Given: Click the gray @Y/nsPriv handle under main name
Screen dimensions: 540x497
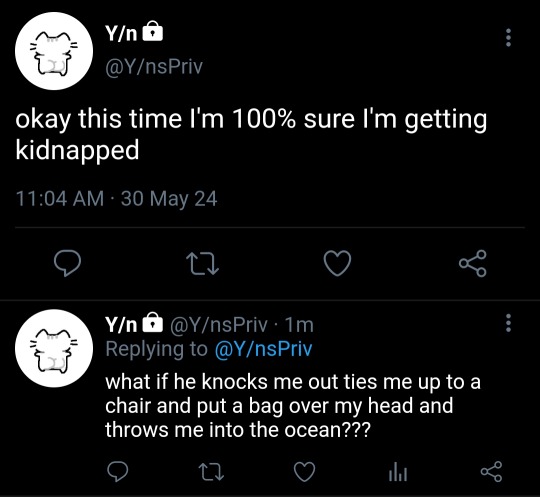Looking at the screenshot, I should tap(154, 66).
